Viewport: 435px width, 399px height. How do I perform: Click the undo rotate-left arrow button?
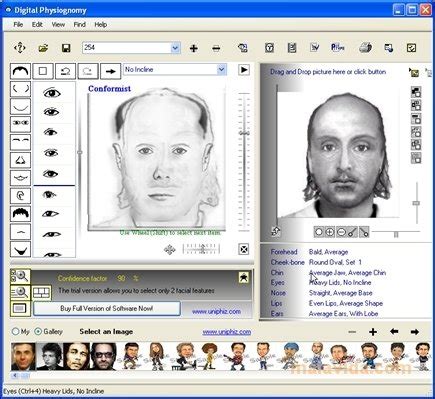[x=65, y=71]
